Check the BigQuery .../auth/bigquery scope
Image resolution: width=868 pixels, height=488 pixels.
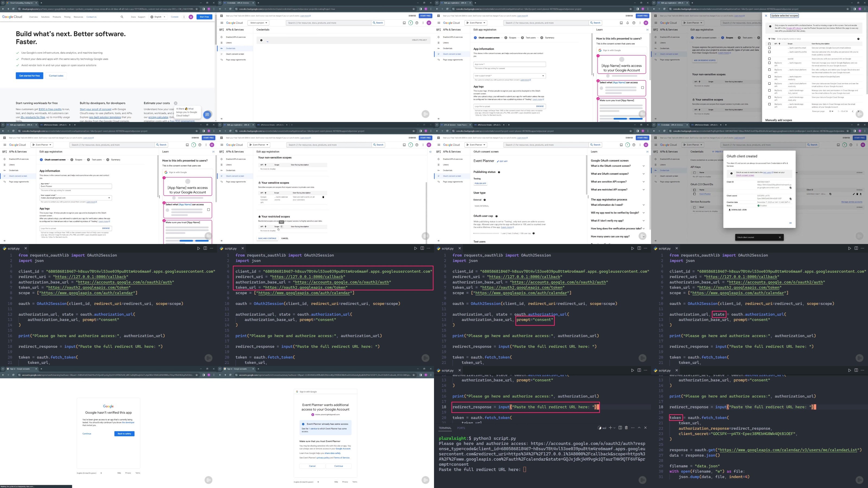[769, 63]
